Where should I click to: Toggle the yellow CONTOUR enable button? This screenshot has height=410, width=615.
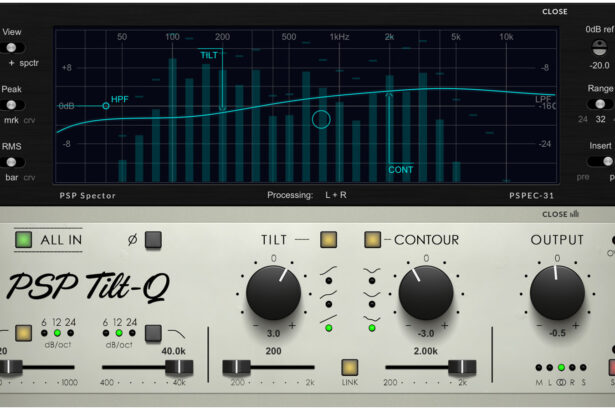click(x=372, y=239)
